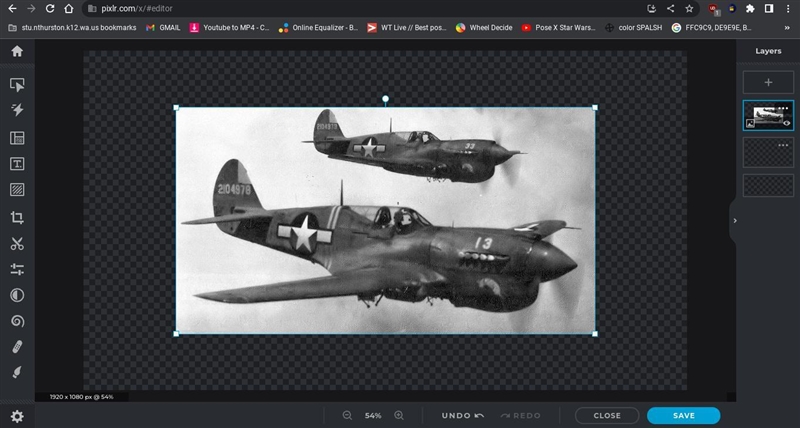Open the hatched Element fill tool
This screenshot has height=428, width=800.
coord(17,190)
